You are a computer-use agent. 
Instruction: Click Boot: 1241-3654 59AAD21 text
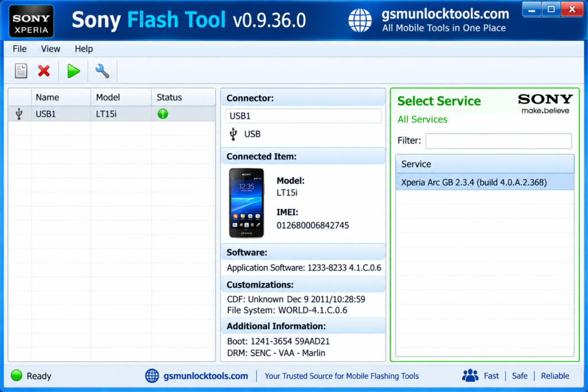coord(278,341)
